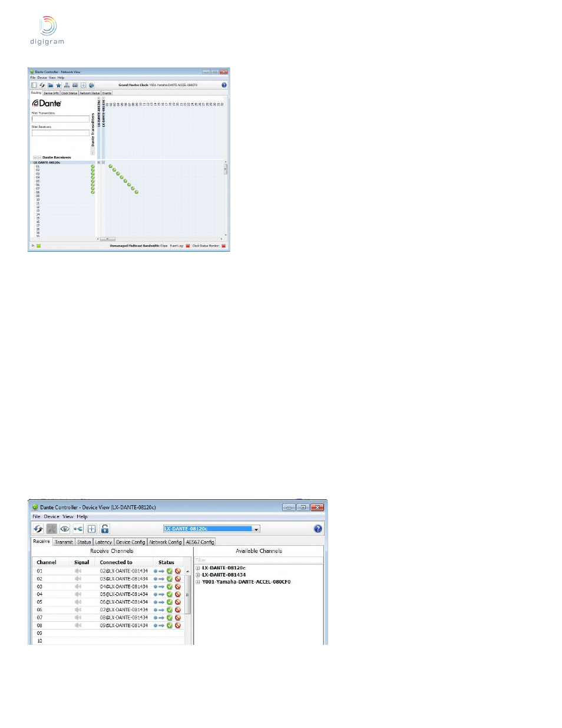Toggle subscription check for receiver channel 01 in grid
This screenshot has width=562, height=728.
click(110, 166)
